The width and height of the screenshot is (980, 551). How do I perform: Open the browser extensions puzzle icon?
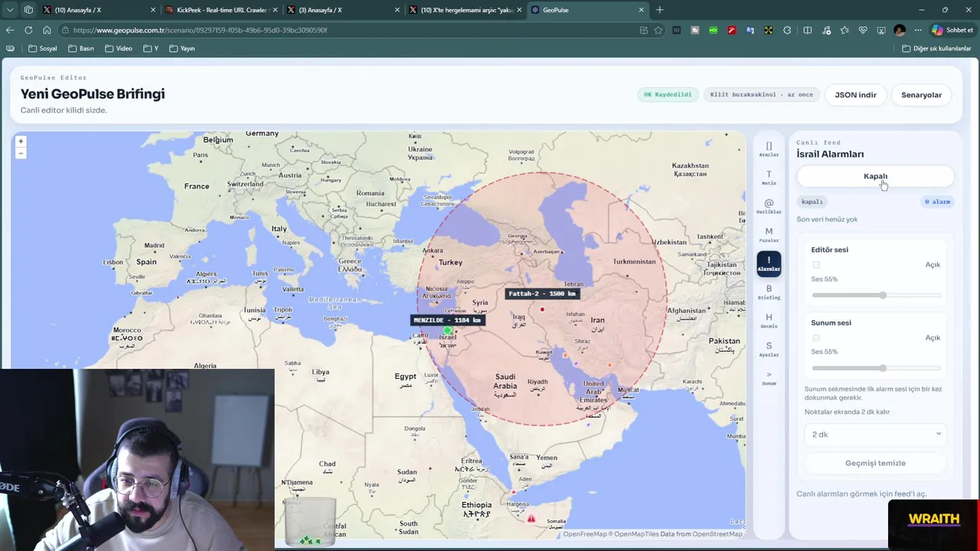787,30
